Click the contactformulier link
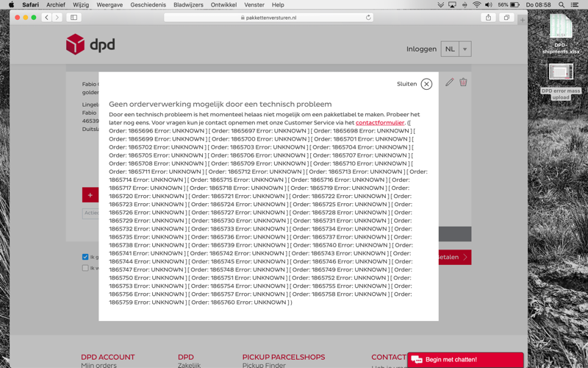 click(x=380, y=123)
